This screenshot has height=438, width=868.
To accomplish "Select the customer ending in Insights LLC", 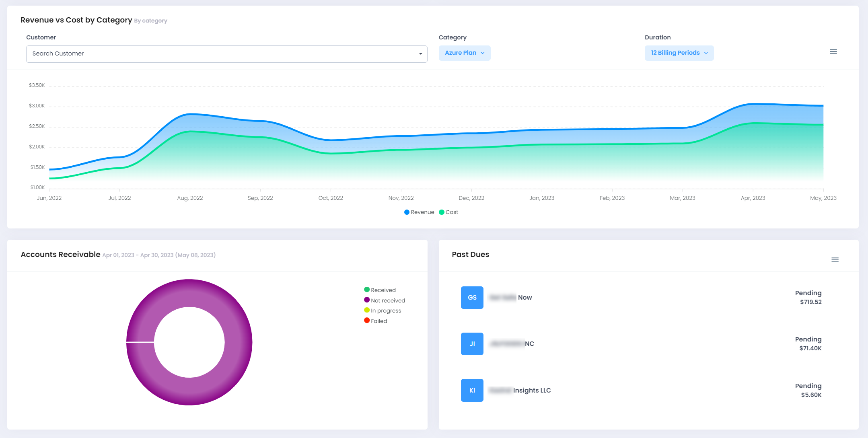I will [x=520, y=391].
